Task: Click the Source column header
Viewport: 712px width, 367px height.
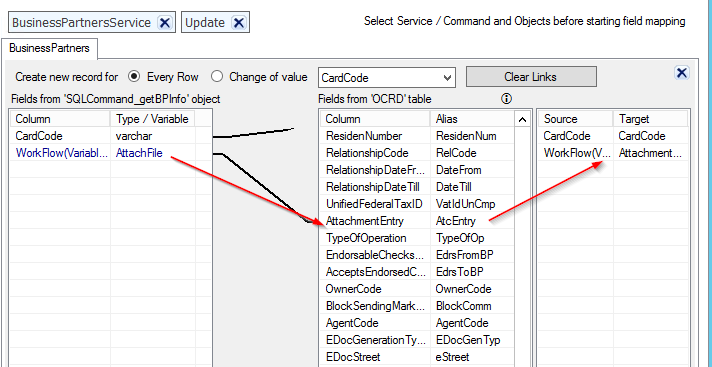Action: pyautogui.click(x=575, y=119)
